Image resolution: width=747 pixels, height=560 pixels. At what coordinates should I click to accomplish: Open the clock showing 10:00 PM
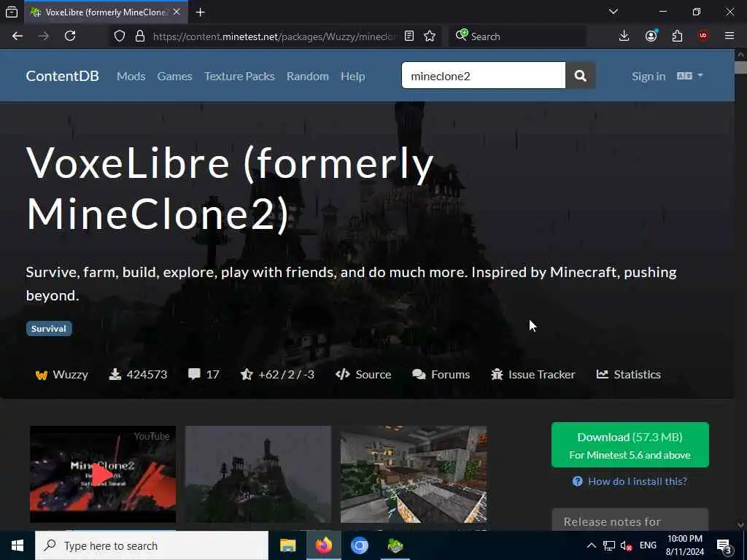tap(685, 545)
